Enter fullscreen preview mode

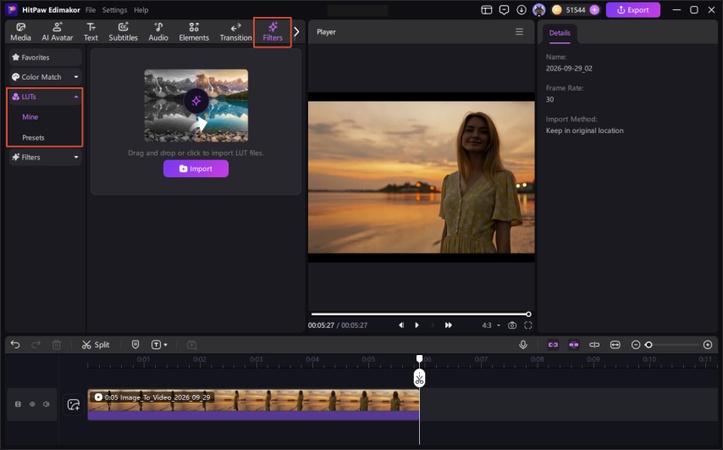tap(528, 325)
